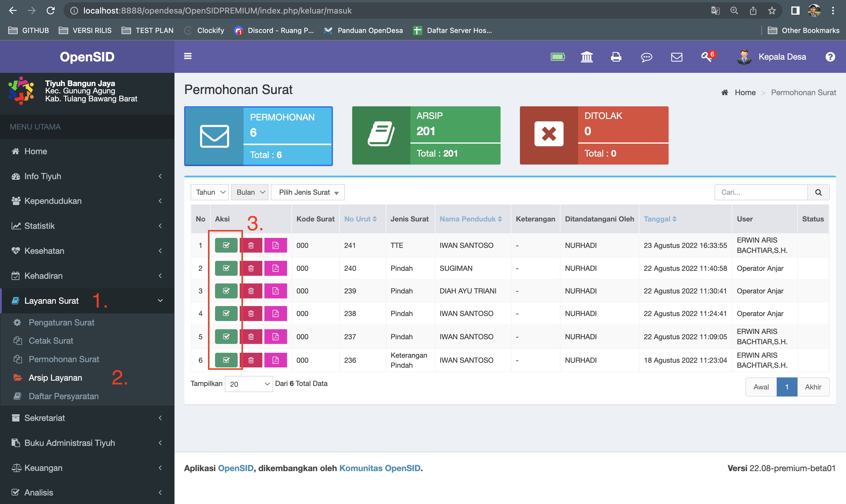Open Cetak Surat submenu item
Viewport: 846px width, 504px height.
(87, 341)
